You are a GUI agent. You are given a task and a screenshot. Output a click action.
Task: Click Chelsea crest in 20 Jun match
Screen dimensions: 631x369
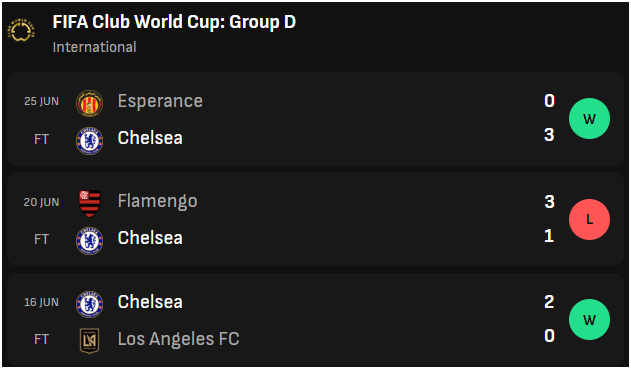pos(89,241)
